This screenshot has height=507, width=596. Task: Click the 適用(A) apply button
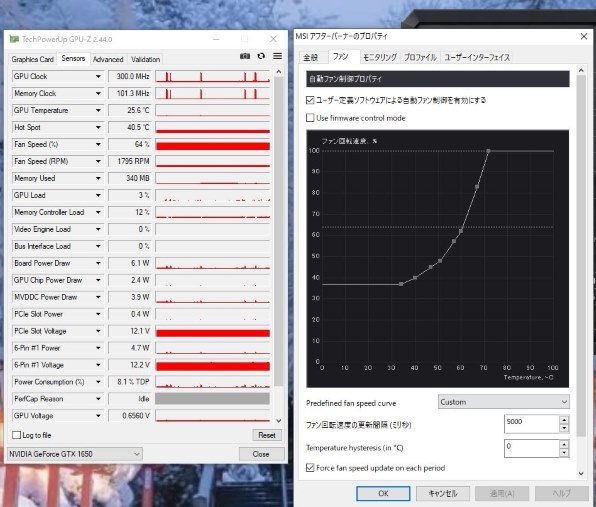502,493
